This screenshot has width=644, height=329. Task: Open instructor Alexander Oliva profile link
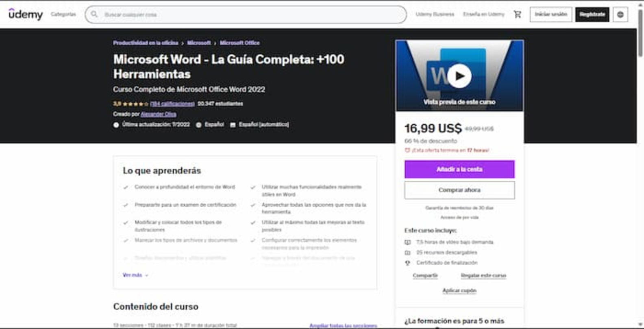159,114
